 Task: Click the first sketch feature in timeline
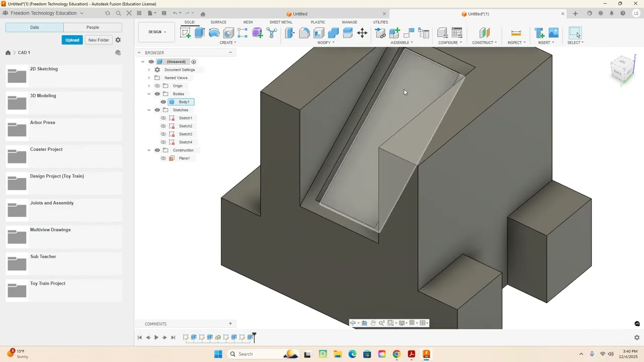pos(186,337)
